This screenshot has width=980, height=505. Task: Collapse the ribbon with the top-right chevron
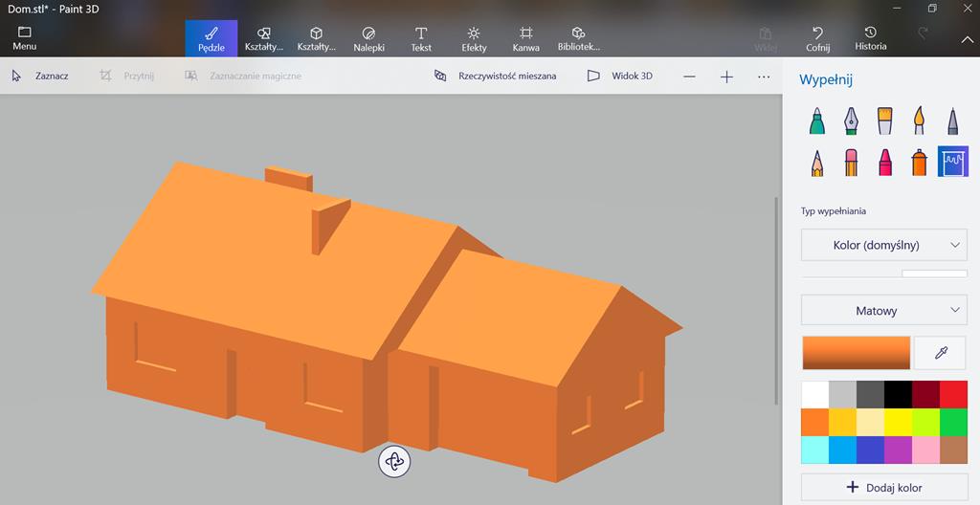click(x=967, y=39)
